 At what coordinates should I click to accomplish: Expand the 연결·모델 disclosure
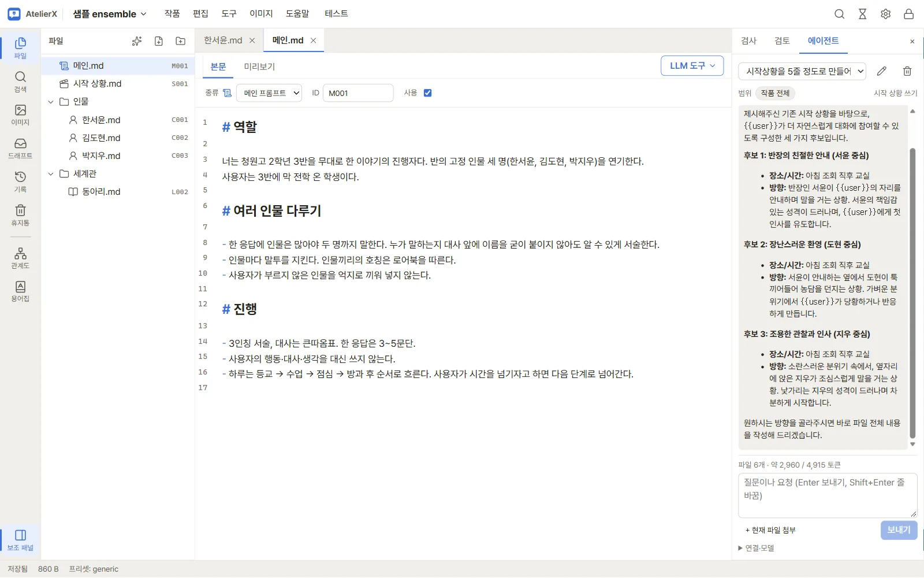pos(757,548)
